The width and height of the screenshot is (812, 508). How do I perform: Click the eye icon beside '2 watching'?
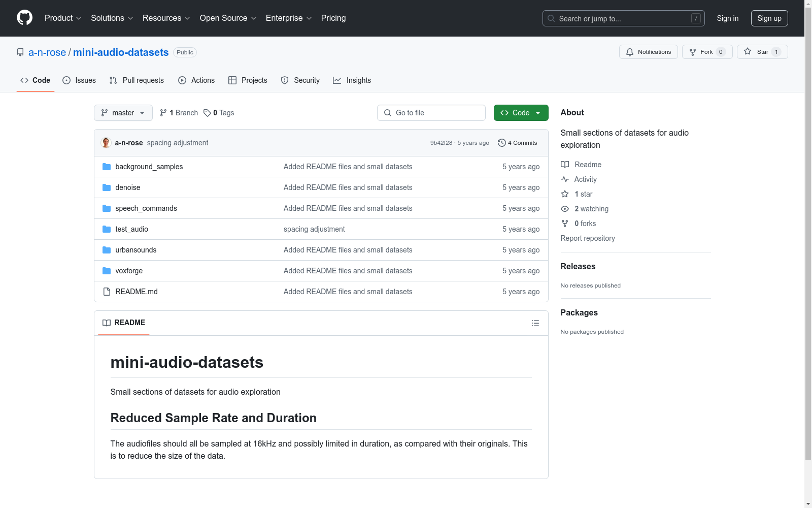tap(565, 209)
